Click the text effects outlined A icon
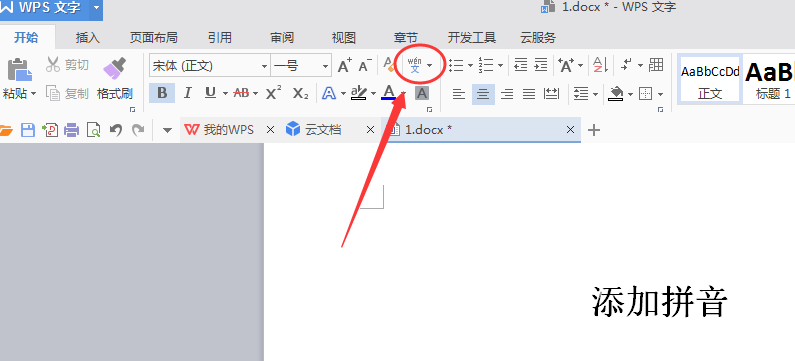The width and height of the screenshot is (795, 361). pos(330,93)
